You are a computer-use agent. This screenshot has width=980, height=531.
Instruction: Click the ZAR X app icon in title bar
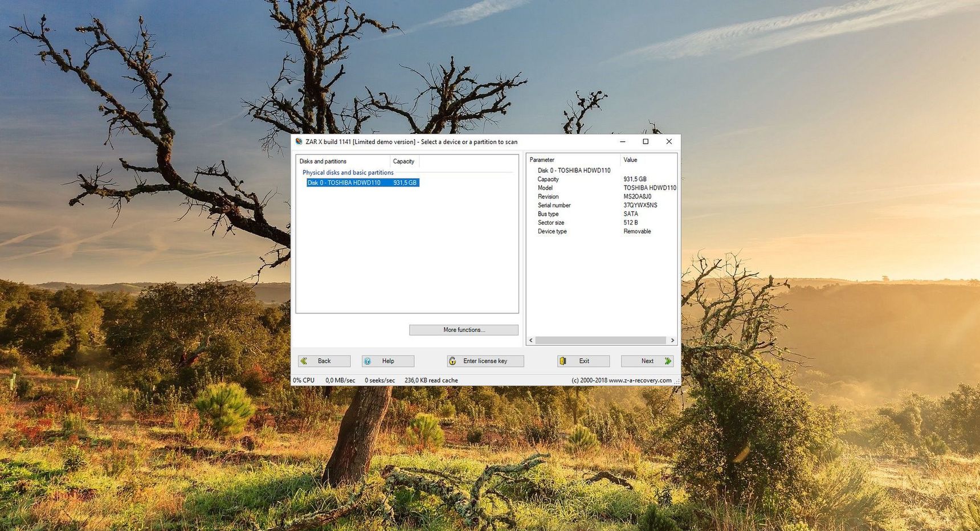point(299,142)
